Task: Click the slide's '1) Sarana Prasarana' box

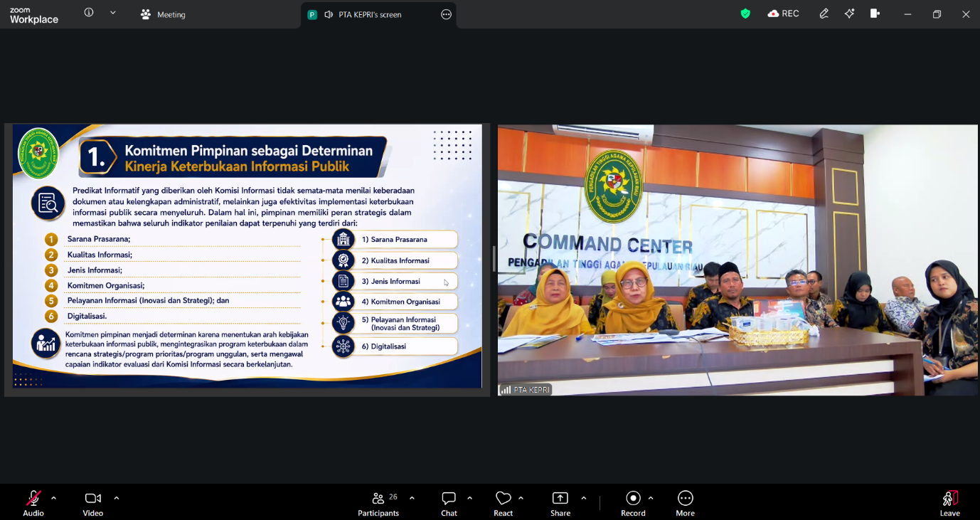Action: pos(395,239)
